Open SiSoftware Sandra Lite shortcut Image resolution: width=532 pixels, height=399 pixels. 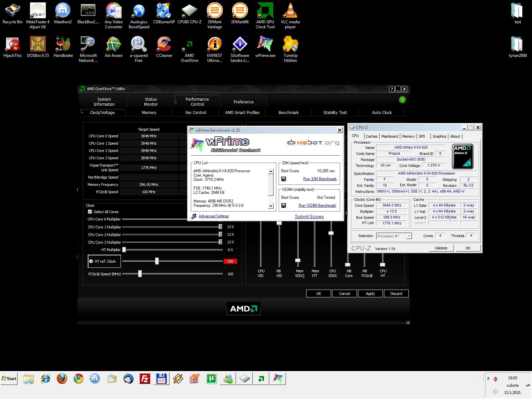coord(240,49)
